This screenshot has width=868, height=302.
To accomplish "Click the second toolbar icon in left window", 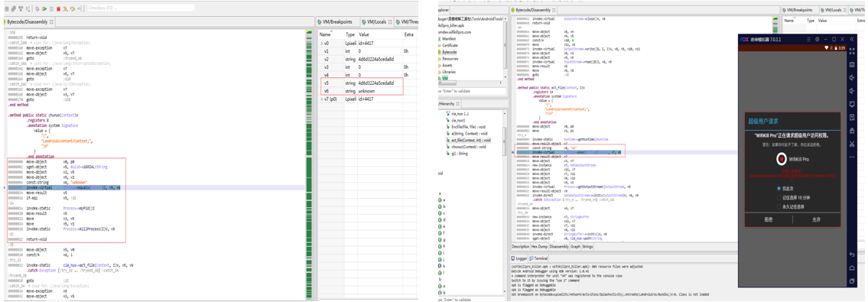I will [13, 9].
